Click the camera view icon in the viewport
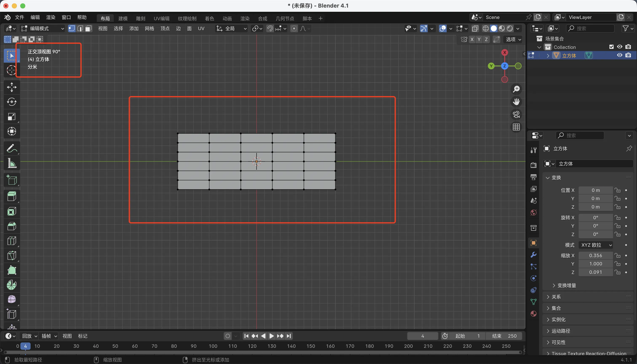The width and height of the screenshot is (637, 364). (516, 115)
